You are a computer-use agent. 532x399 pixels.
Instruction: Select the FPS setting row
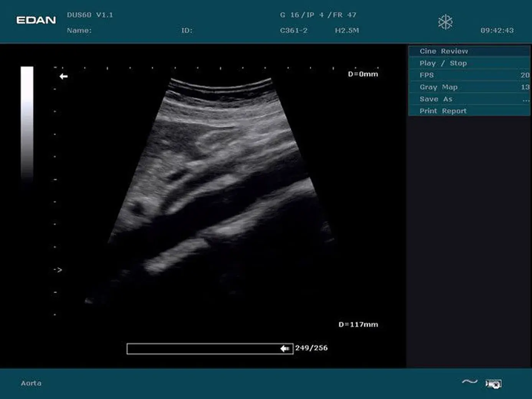coord(469,75)
